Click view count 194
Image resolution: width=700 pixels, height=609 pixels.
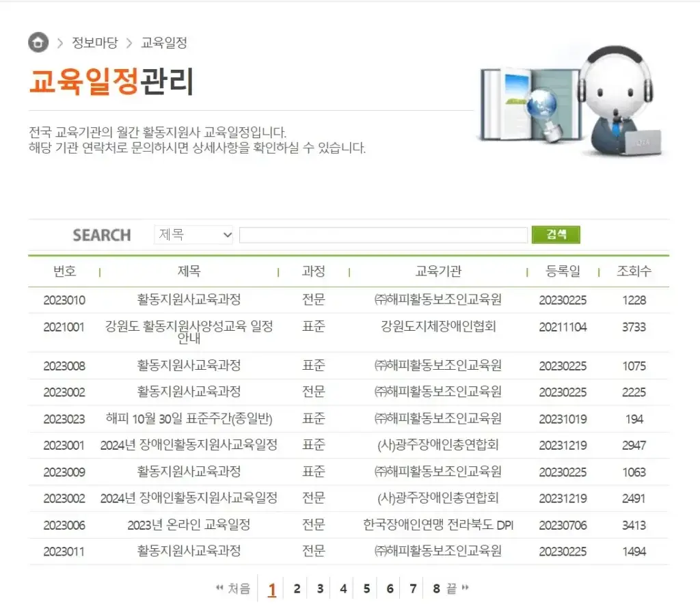point(634,419)
